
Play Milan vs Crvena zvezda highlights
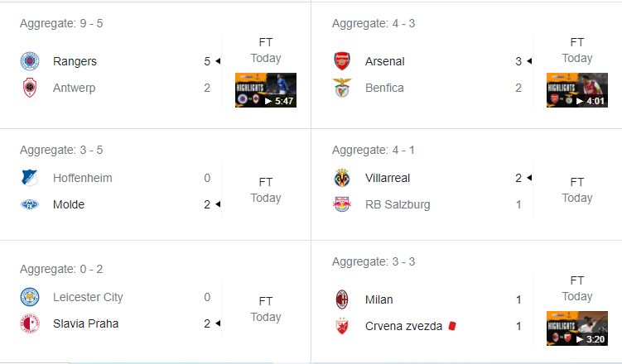577,328
